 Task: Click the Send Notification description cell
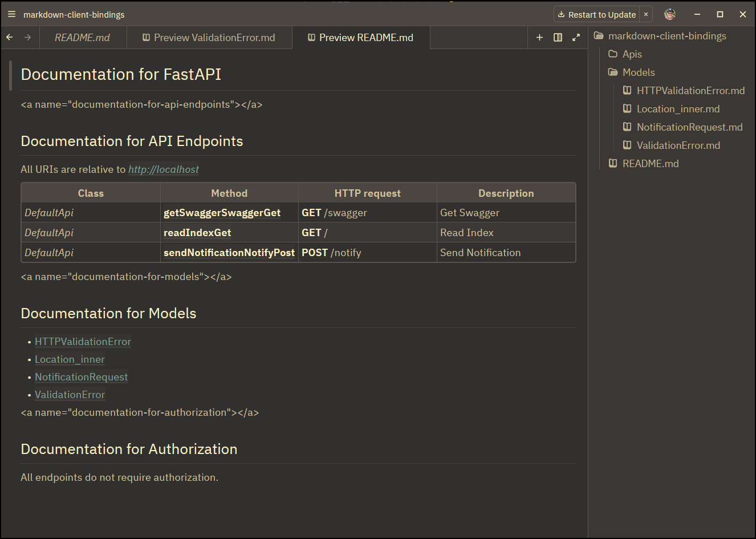coord(506,253)
